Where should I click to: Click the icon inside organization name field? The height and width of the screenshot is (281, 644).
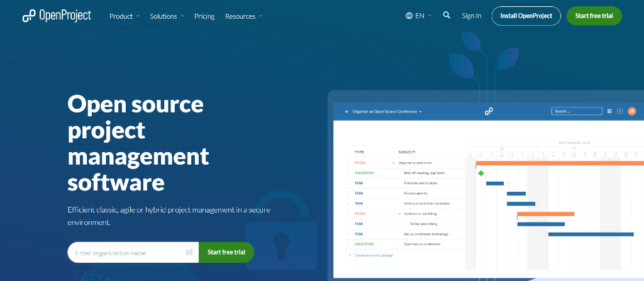pyautogui.click(x=189, y=252)
